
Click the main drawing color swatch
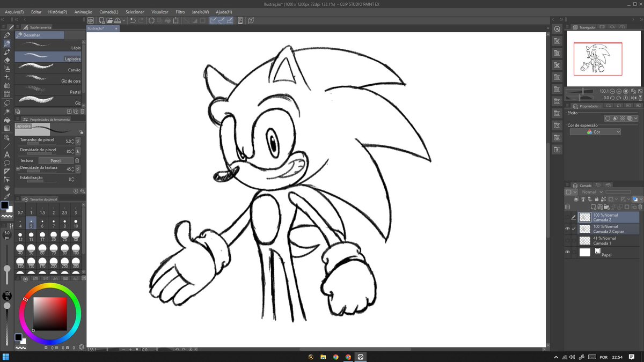5,205
